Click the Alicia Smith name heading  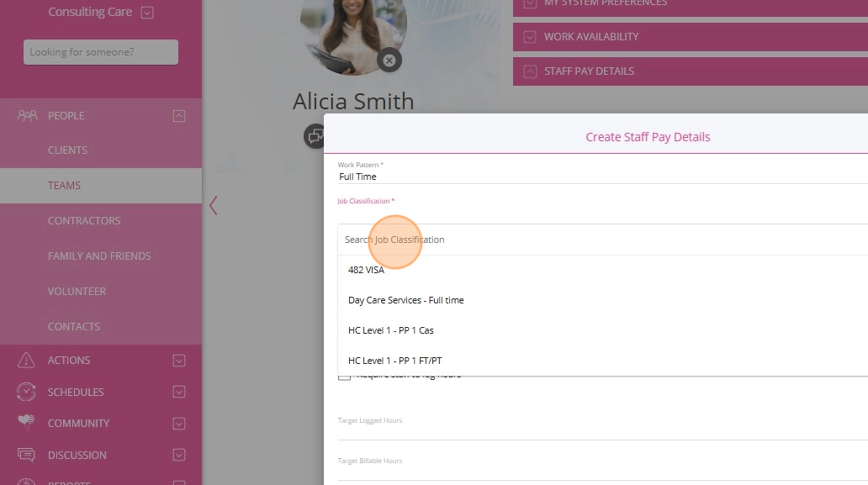[353, 101]
